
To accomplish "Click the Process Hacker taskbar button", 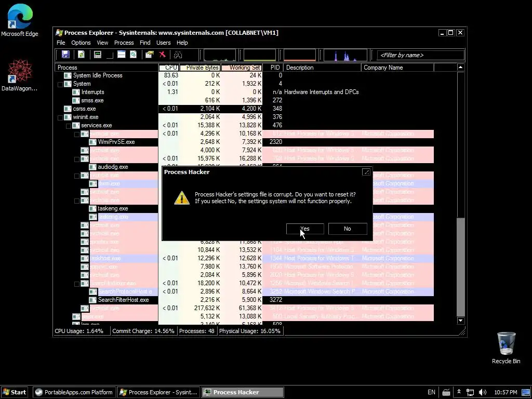I will coord(243,392).
